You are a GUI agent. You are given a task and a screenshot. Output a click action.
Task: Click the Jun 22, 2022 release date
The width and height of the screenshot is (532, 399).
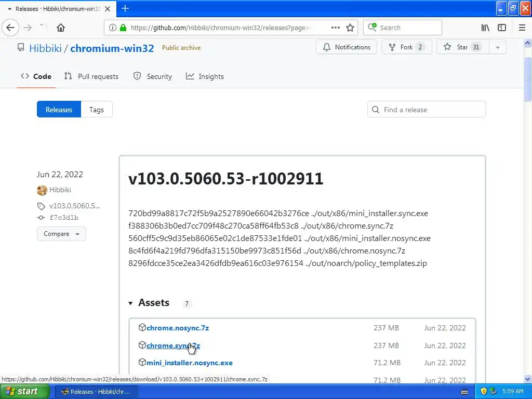coord(60,175)
